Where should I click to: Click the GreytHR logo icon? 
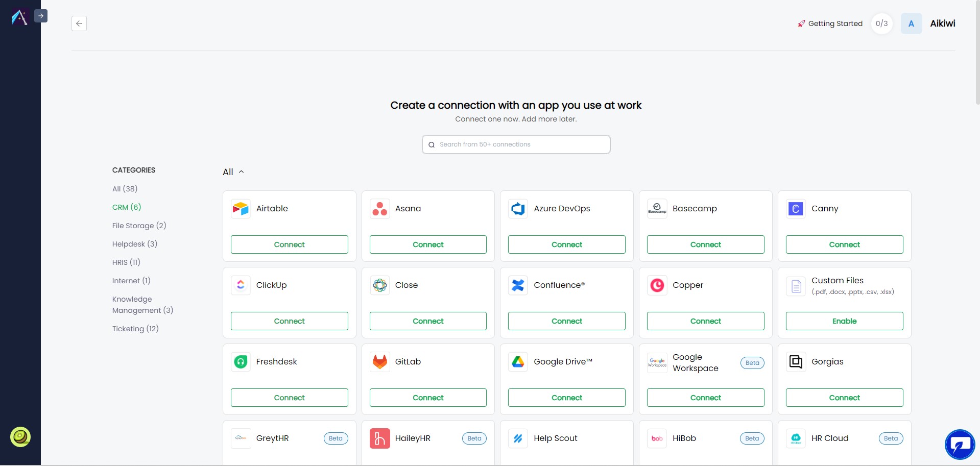click(x=241, y=438)
